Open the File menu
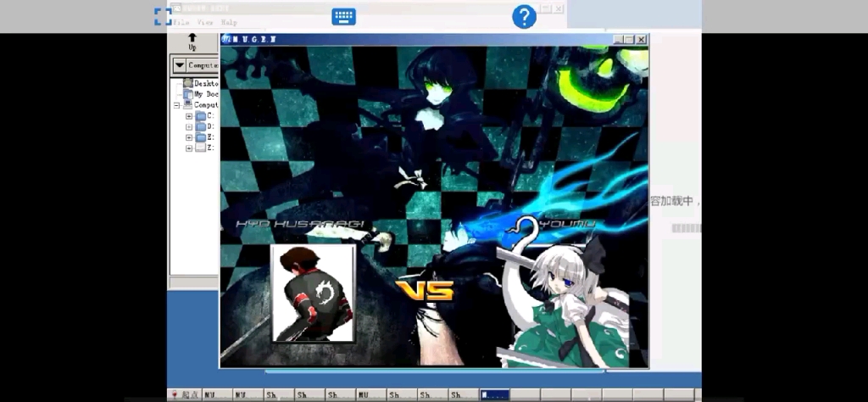Screen dimensions: 868x402 181,22
